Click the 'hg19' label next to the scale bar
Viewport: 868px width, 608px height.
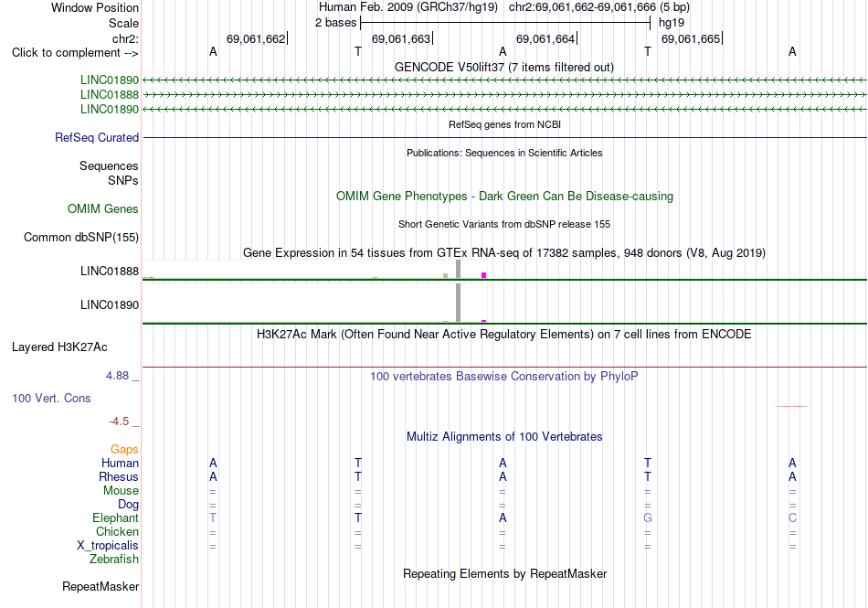(x=672, y=23)
